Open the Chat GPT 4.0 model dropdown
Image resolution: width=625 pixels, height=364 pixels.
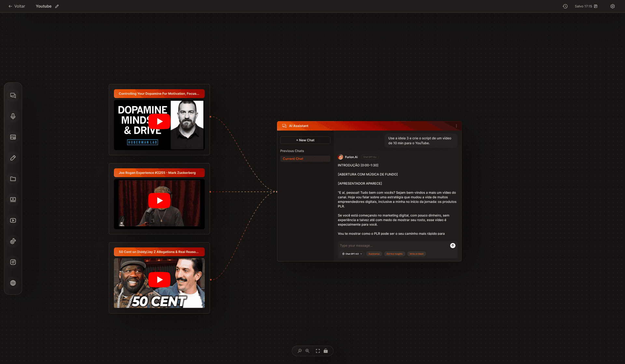point(352,254)
